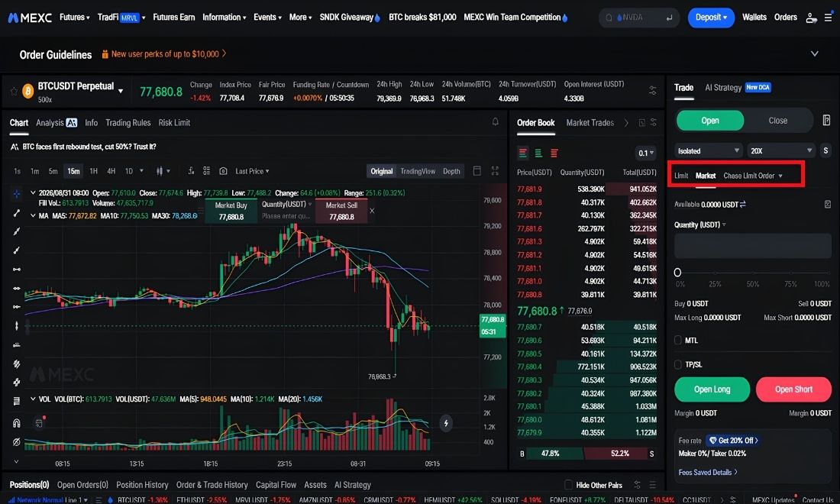The width and height of the screenshot is (840, 504).
Task: Click the Deposit button
Action: (711, 18)
